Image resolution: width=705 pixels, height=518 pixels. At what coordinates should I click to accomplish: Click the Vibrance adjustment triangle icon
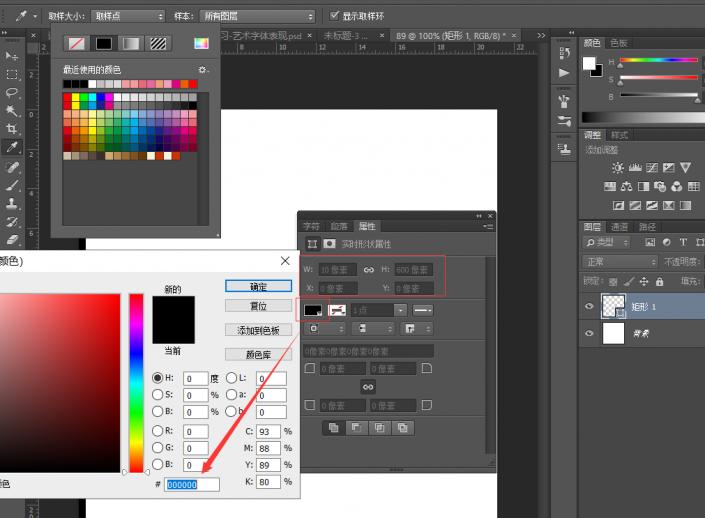(685, 168)
